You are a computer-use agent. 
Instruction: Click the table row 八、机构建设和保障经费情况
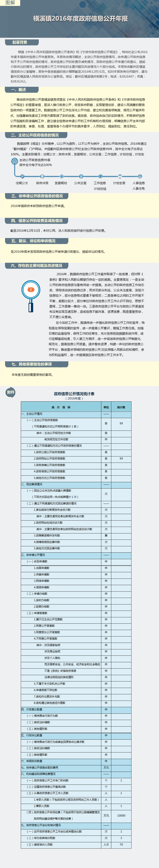76,774
